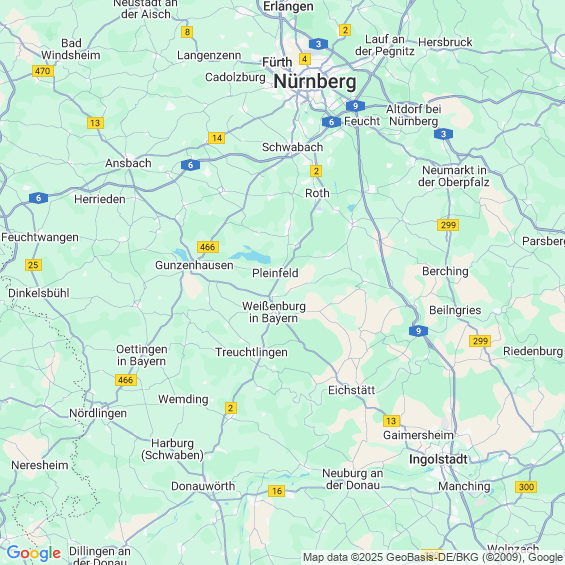Click the lake east of Gunzenhausen
The image size is (565, 565).
251,255
